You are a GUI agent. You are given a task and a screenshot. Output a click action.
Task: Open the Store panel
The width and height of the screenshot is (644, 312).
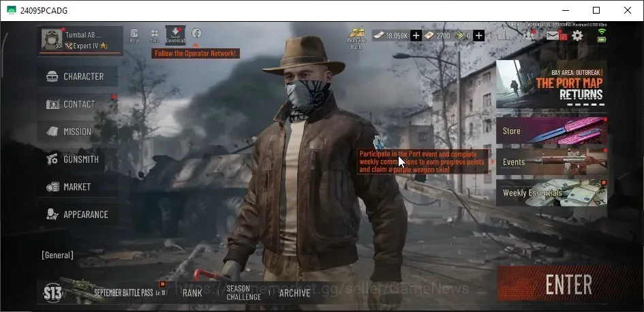(551, 131)
